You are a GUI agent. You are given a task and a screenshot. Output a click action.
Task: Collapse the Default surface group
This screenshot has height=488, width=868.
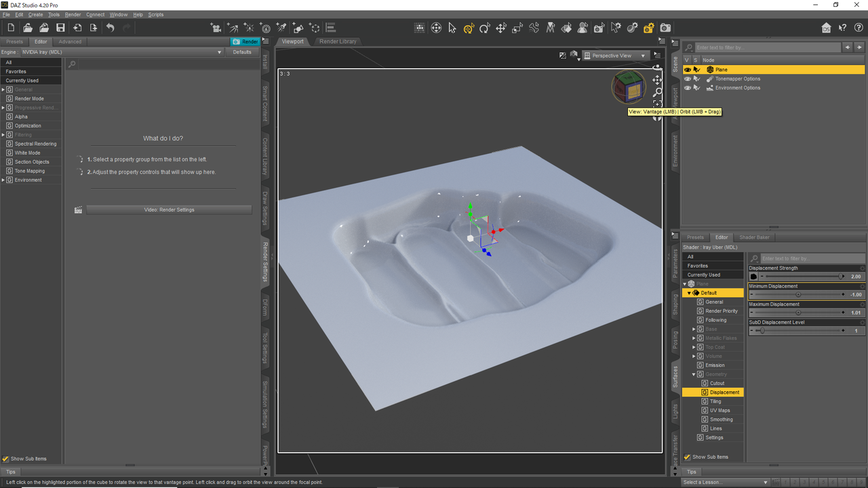(x=688, y=292)
